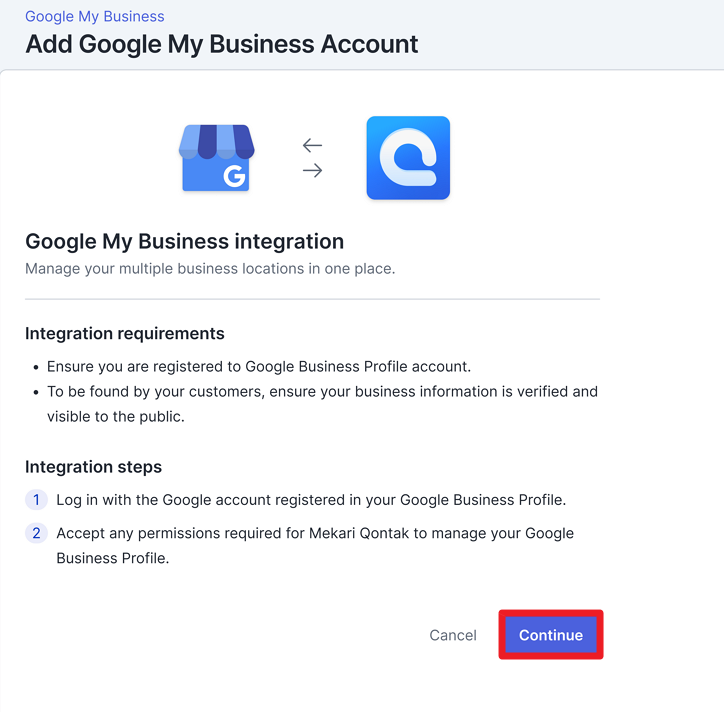Click the Google Business Profile registration requirement
This screenshot has width=724, height=712.
[259, 367]
